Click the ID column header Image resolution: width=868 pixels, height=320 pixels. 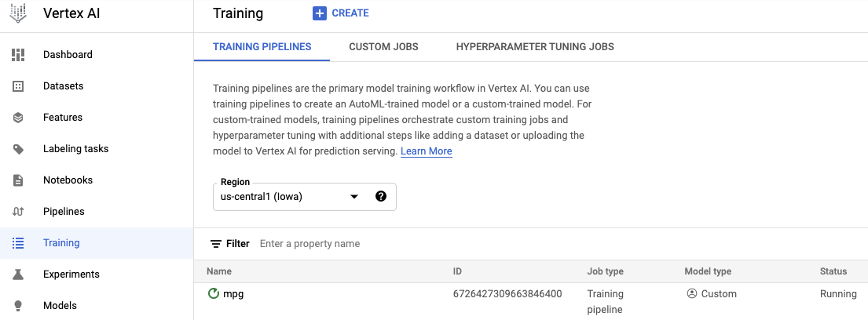point(457,271)
